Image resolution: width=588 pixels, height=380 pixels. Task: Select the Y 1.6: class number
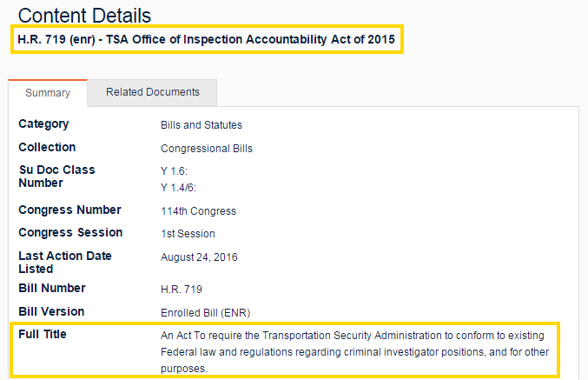[x=175, y=170]
